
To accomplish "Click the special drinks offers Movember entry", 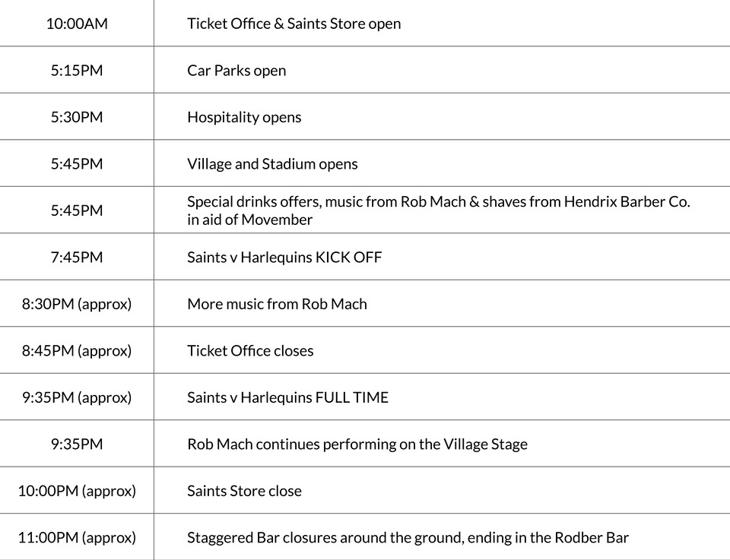I will click(x=438, y=210).
